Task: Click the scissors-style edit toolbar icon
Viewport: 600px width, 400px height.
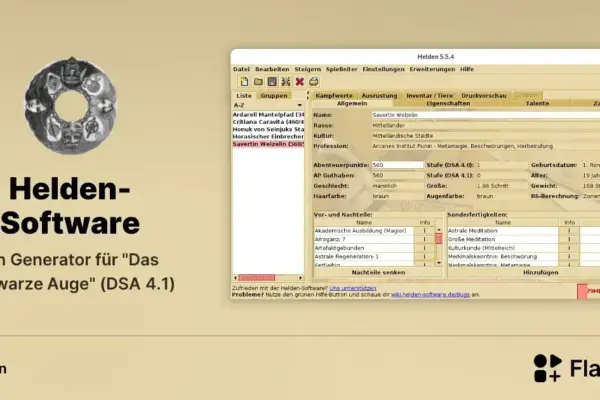Action: [286, 82]
